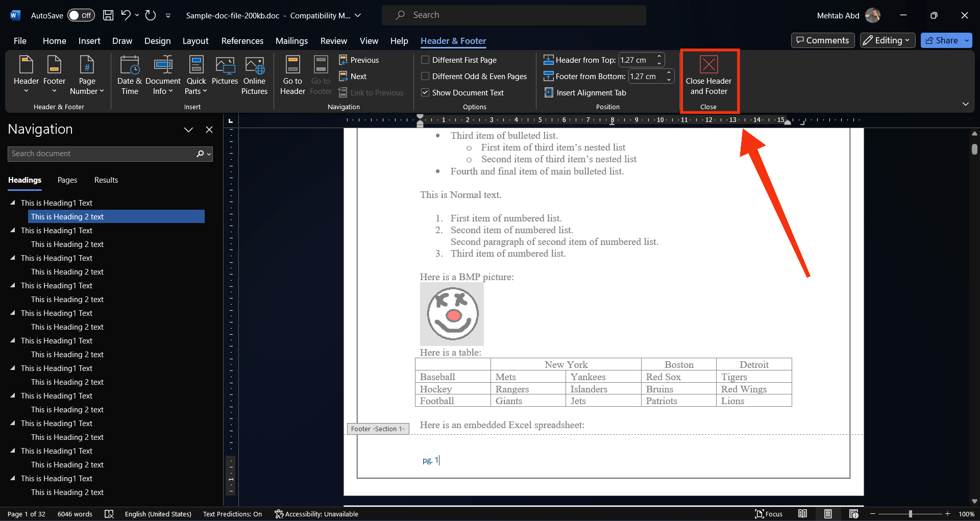Switch to Web Layout view
The width and height of the screenshot is (980, 521).
[853, 514]
